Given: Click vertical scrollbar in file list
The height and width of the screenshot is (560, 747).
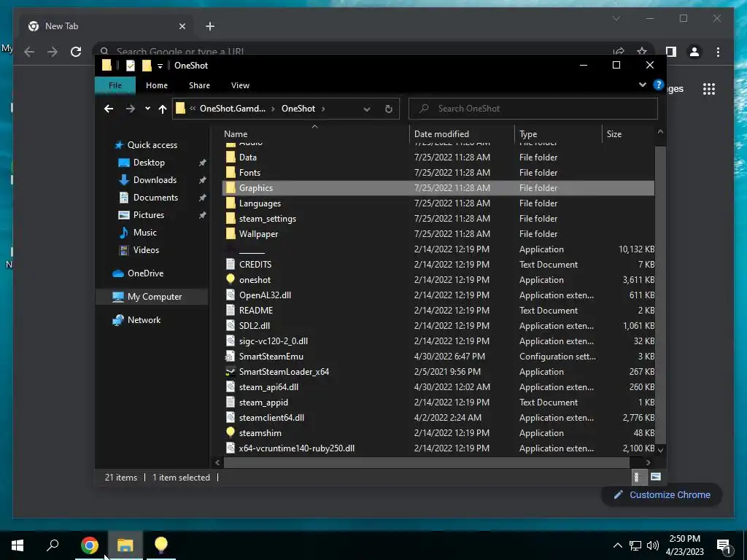Looking at the screenshot, I should (660, 295).
